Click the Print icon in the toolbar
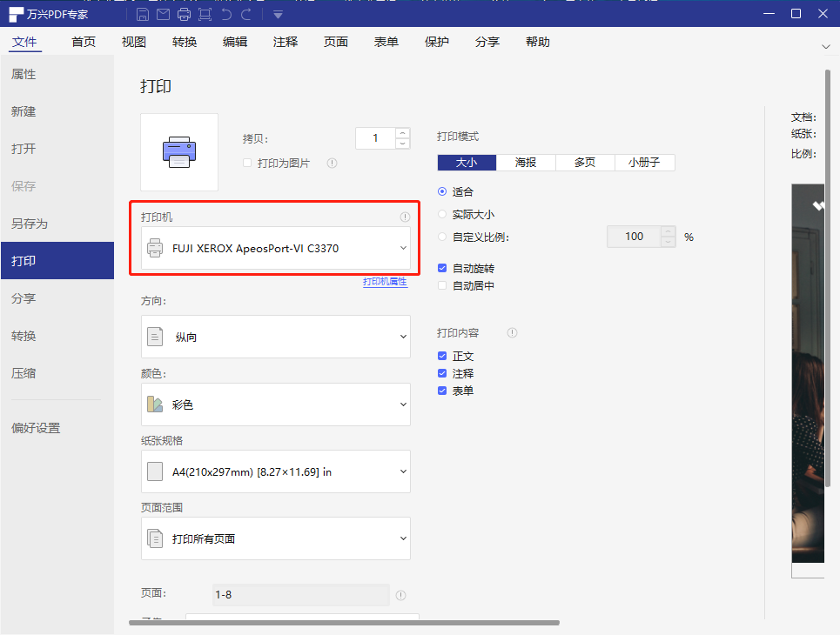The width and height of the screenshot is (840, 635). tap(183, 13)
